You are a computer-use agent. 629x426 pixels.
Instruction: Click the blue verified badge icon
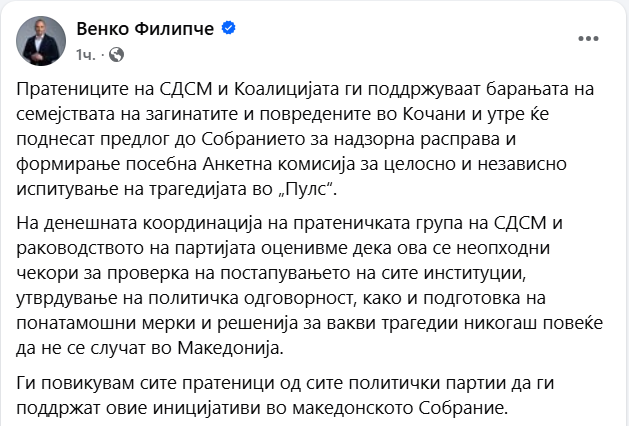pyautogui.click(x=229, y=28)
